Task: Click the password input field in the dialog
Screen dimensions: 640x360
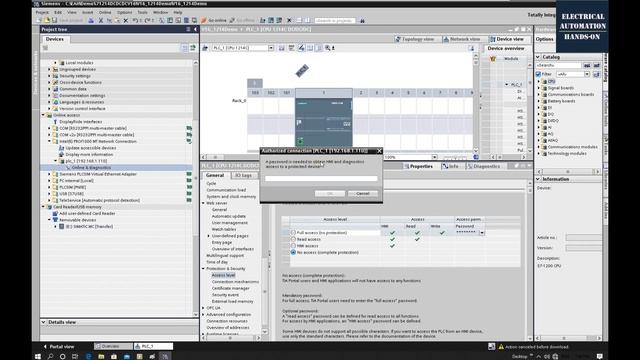Action: pyautogui.click(x=321, y=179)
